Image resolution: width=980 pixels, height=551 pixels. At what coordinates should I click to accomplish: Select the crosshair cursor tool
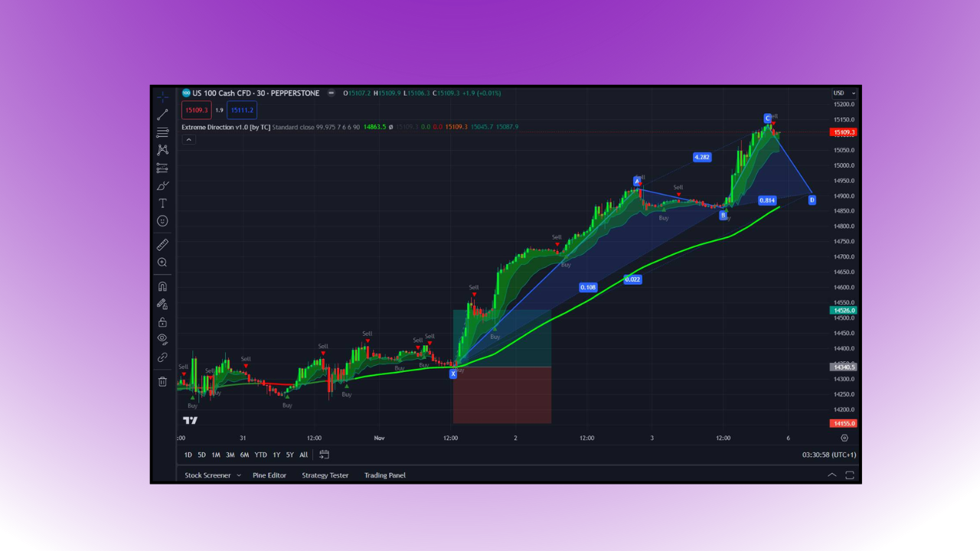click(x=162, y=97)
